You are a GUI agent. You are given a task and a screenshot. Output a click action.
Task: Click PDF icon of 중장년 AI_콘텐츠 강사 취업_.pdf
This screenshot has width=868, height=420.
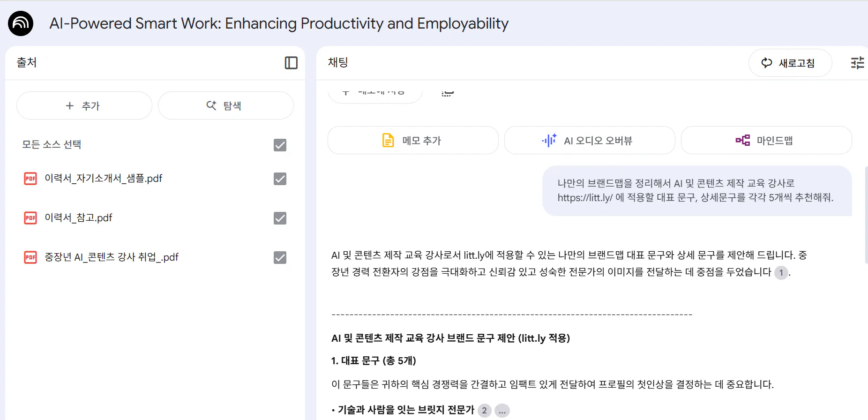pos(30,257)
